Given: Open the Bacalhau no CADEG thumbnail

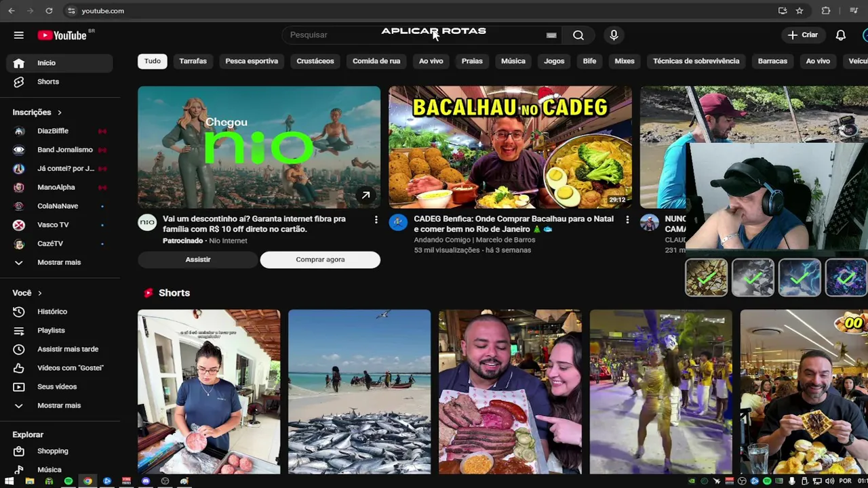Looking at the screenshot, I should pos(510,147).
